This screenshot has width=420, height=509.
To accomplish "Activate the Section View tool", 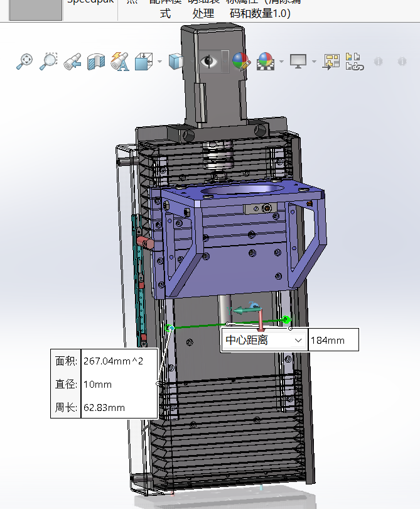I will pyautogui.click(x=96, y=62).
